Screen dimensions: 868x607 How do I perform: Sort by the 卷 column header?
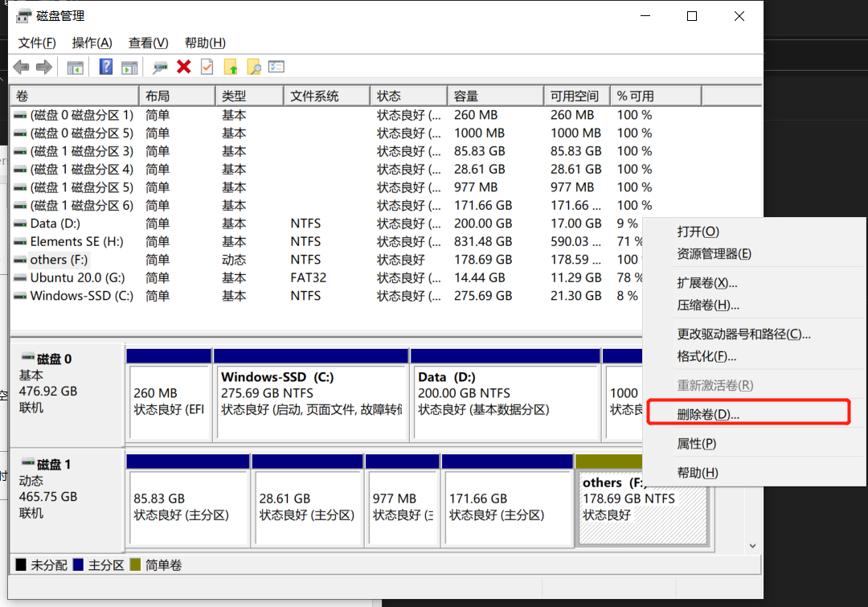click(74, 96)
